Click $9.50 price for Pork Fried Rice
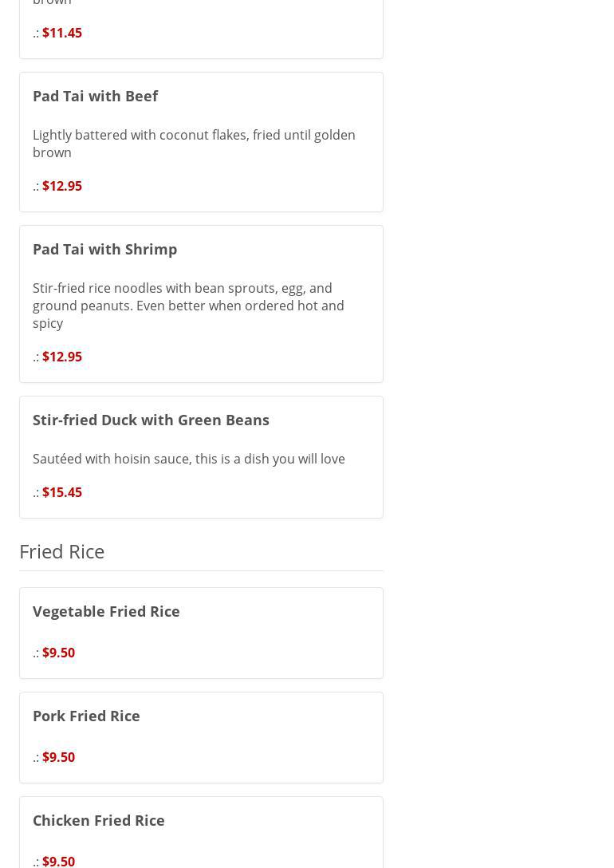Image resolution: width=614 pixels, height=868 pixels. 58,757
